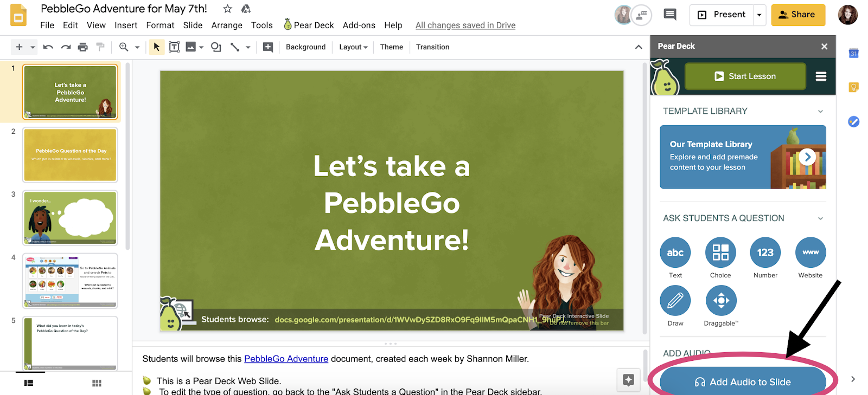Viewport: 868px width, 395px height.
Task: Click the Start Lesson button
Action: point(745,76)
